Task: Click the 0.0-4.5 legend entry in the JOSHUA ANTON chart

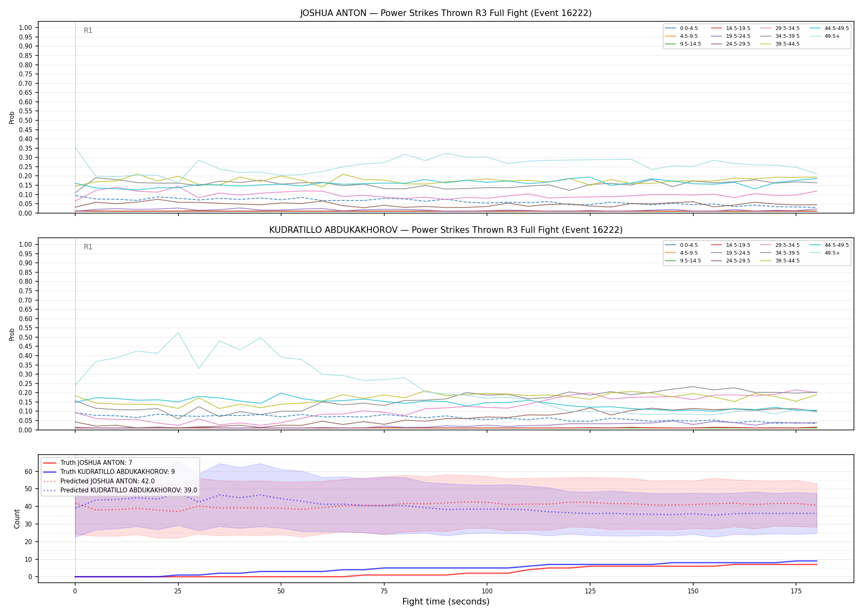Action: (681, 28)
